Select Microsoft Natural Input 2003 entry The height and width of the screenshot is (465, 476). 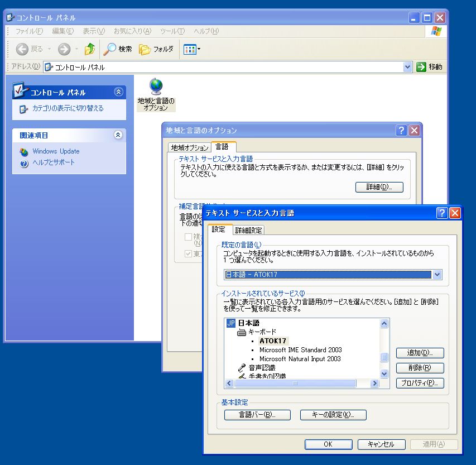[300, 359]
